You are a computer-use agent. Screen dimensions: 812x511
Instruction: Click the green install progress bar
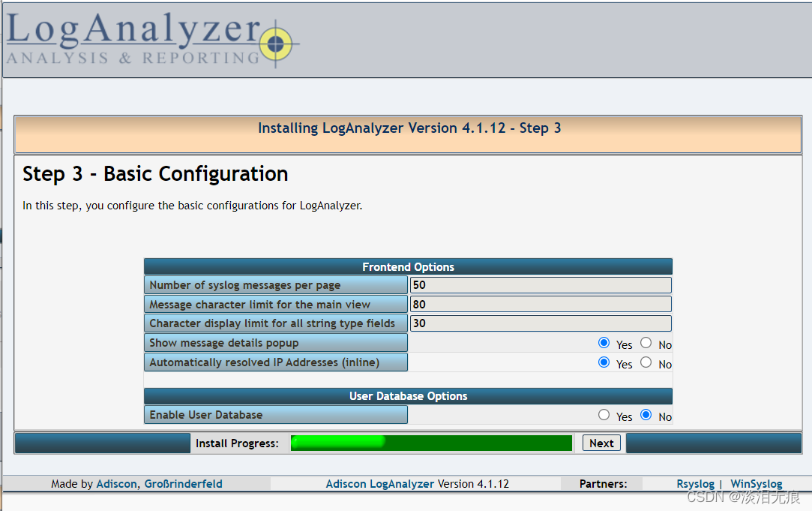(x=431, y=443)
